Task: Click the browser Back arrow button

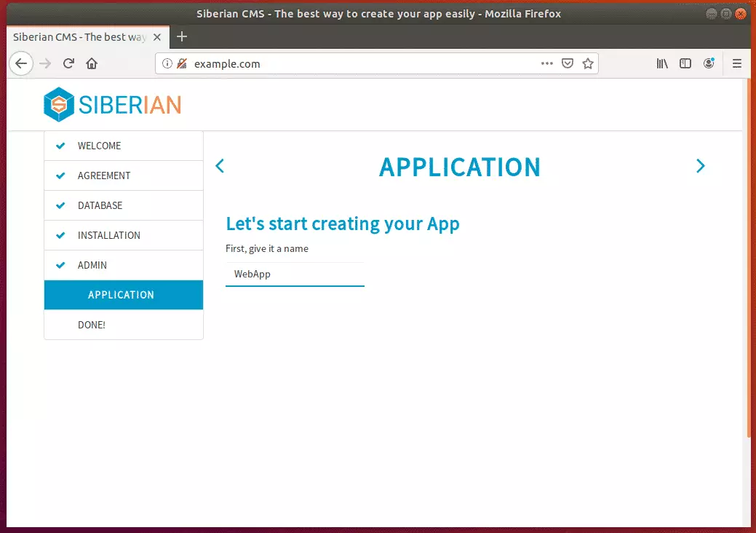Action: click(21, 63)
